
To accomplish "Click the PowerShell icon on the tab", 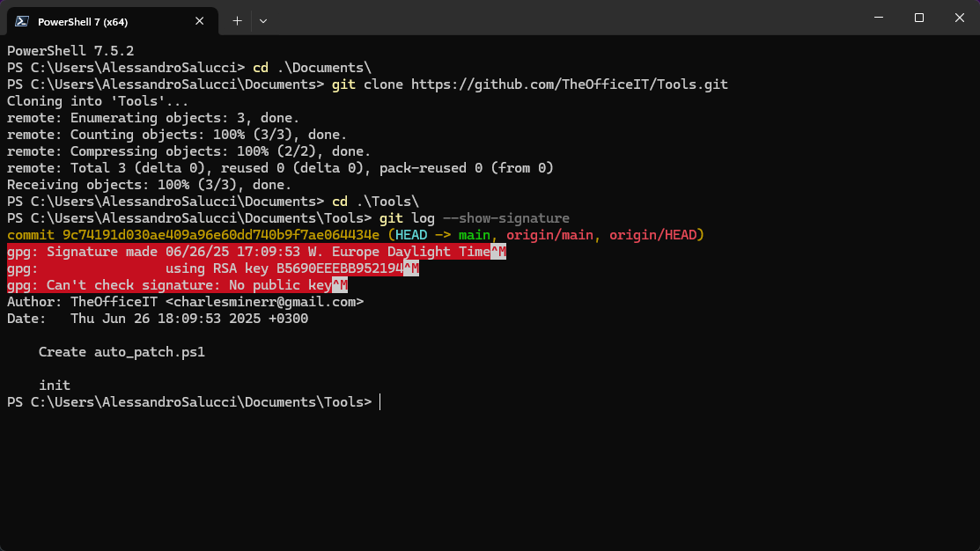I will pyautogui.click(x=21, y=20).
